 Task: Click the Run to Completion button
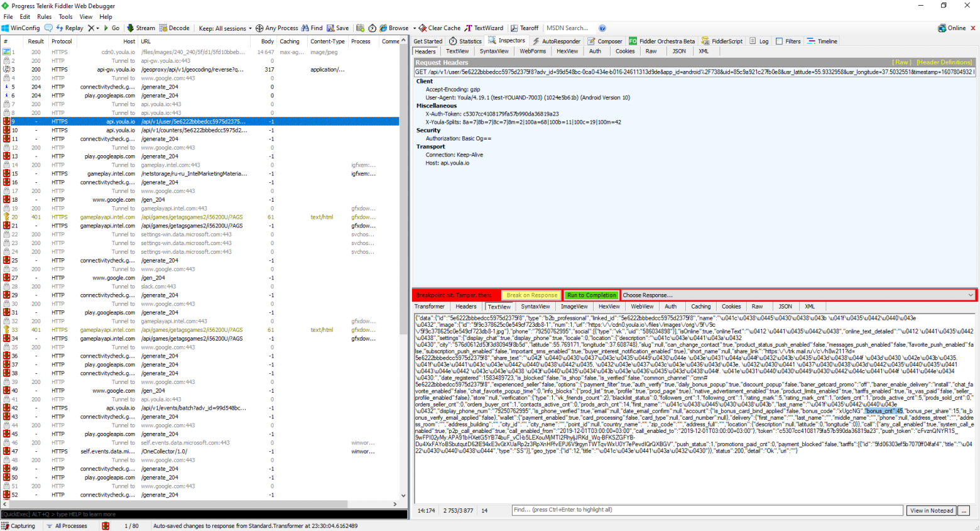591,295
